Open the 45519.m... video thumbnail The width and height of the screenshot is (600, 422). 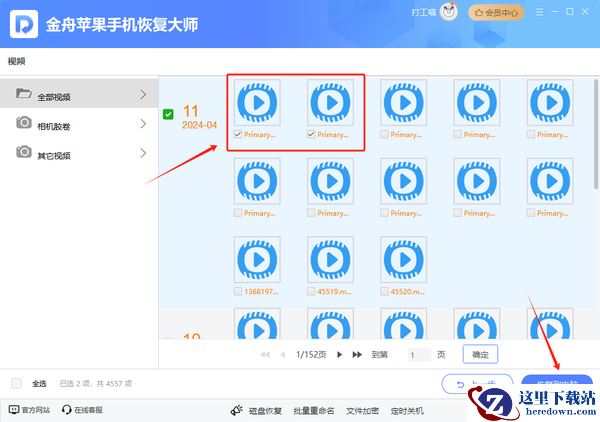pos(330,259)
